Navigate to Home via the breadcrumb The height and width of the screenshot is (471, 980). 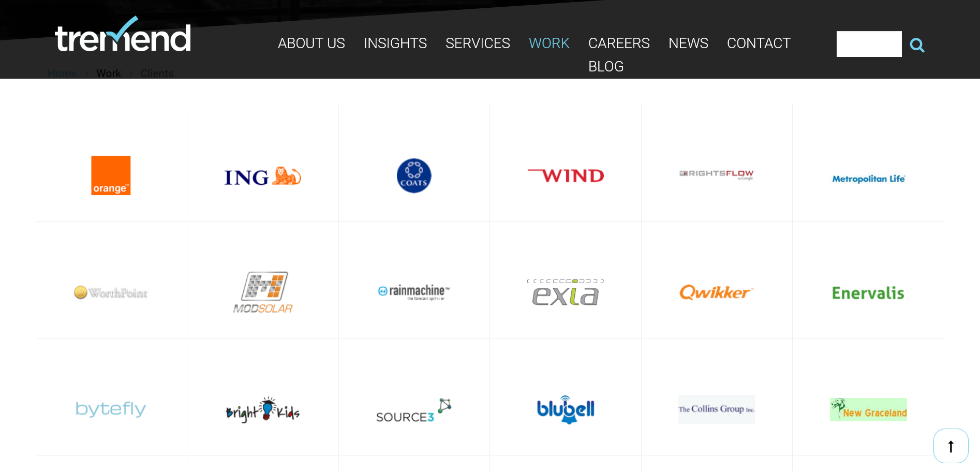pos(62,73)
